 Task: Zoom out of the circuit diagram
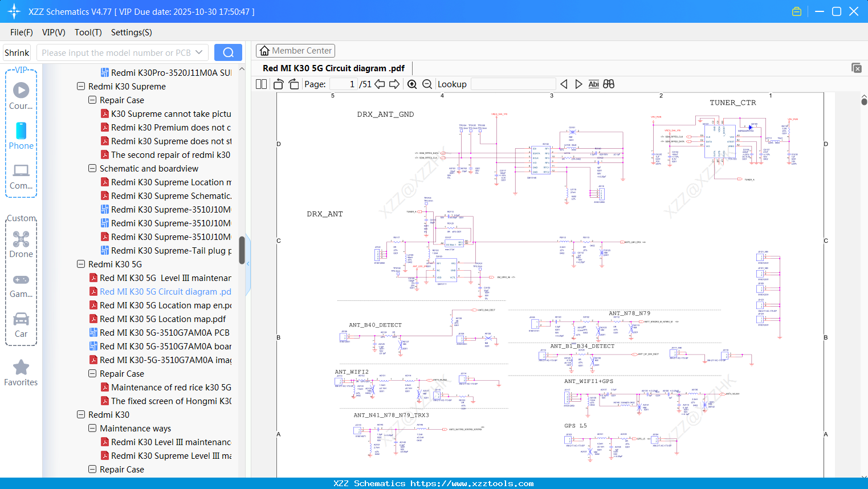(427, 84)
